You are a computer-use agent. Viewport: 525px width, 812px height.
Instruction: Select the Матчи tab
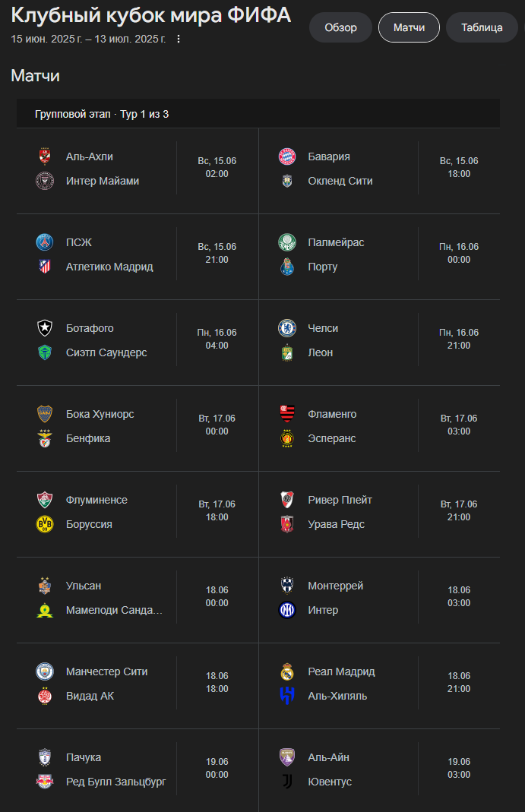(x=409, y=27)
